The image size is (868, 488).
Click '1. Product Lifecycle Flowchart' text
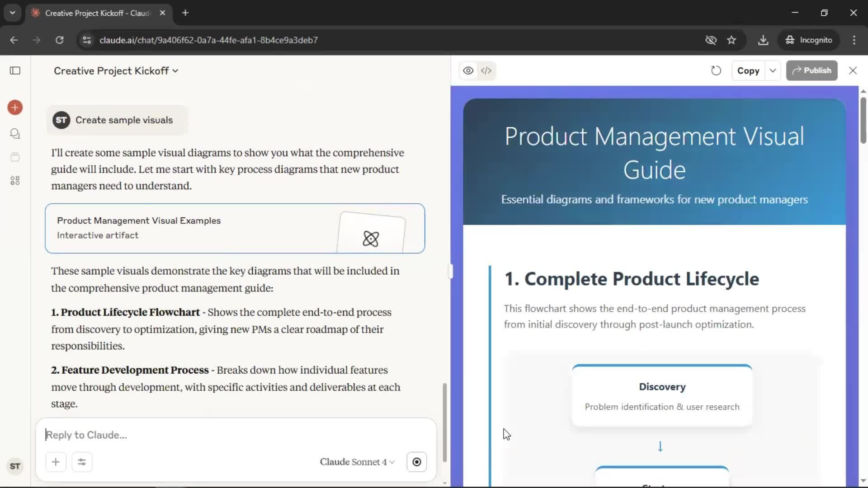pos(125,312)
